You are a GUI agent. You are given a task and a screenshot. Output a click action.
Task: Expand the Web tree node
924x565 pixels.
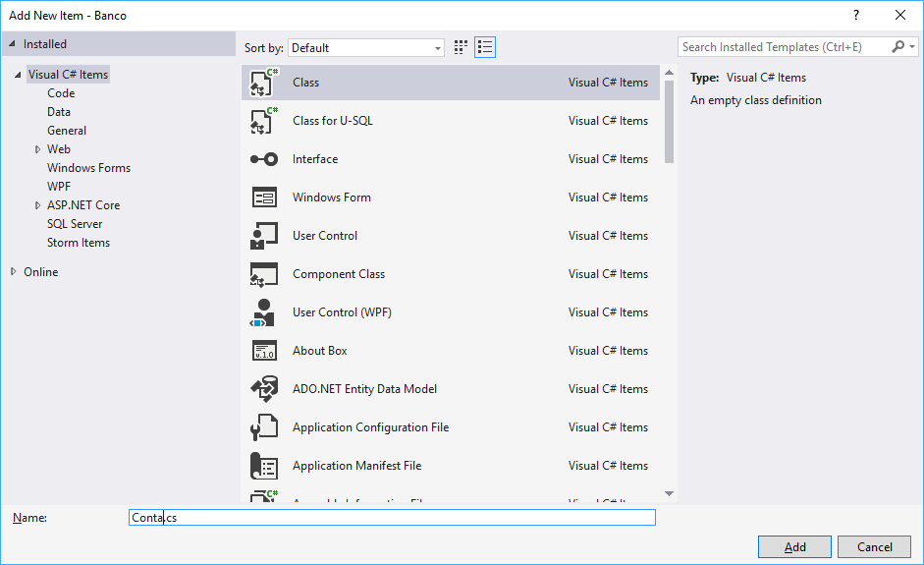tap(37, 149)
